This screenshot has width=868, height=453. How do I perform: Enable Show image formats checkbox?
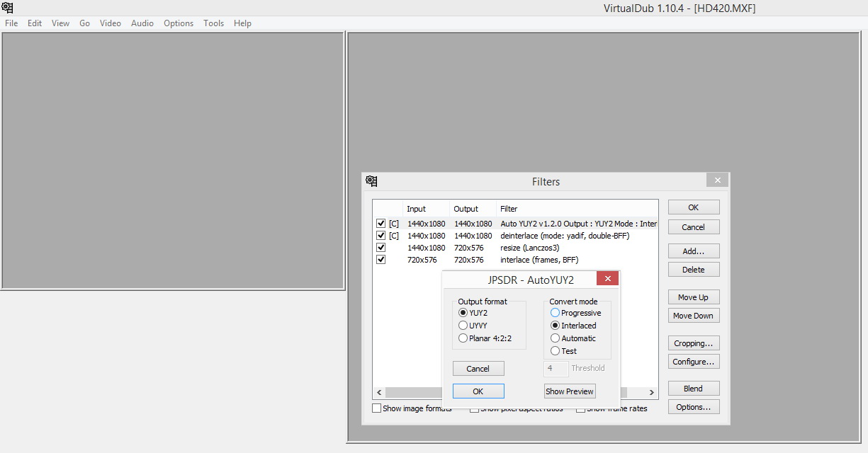[x=412, y=408]
